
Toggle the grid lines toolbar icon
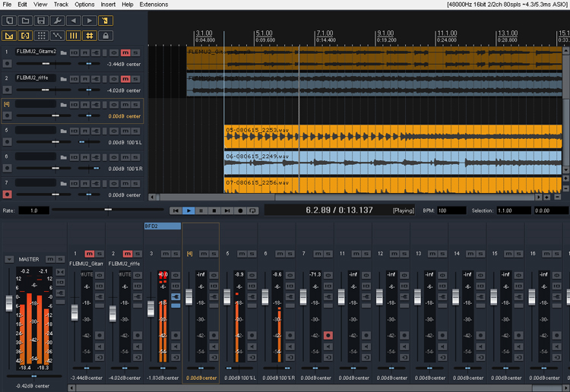point(74,36)
